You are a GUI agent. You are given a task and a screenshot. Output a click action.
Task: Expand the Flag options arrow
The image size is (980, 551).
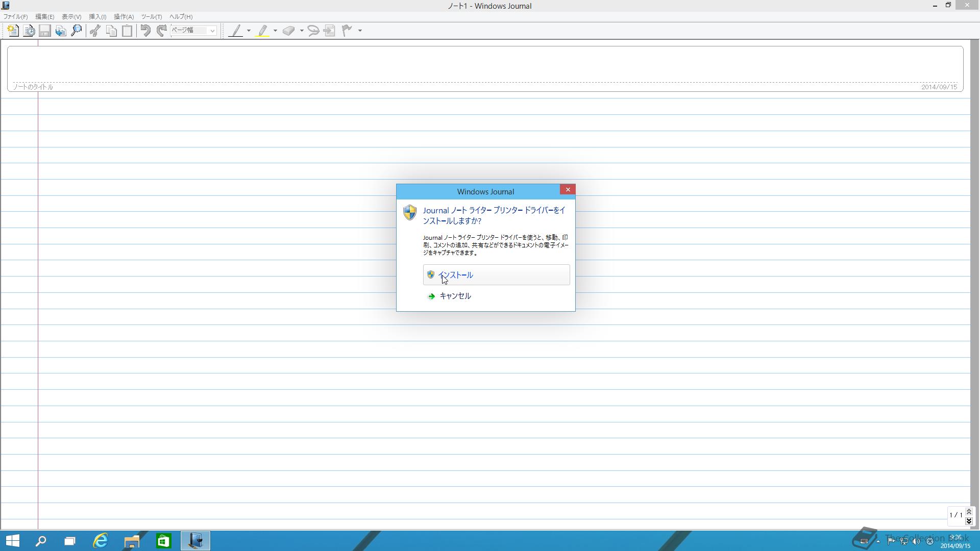pyautogui.click(x=360, y=31)
